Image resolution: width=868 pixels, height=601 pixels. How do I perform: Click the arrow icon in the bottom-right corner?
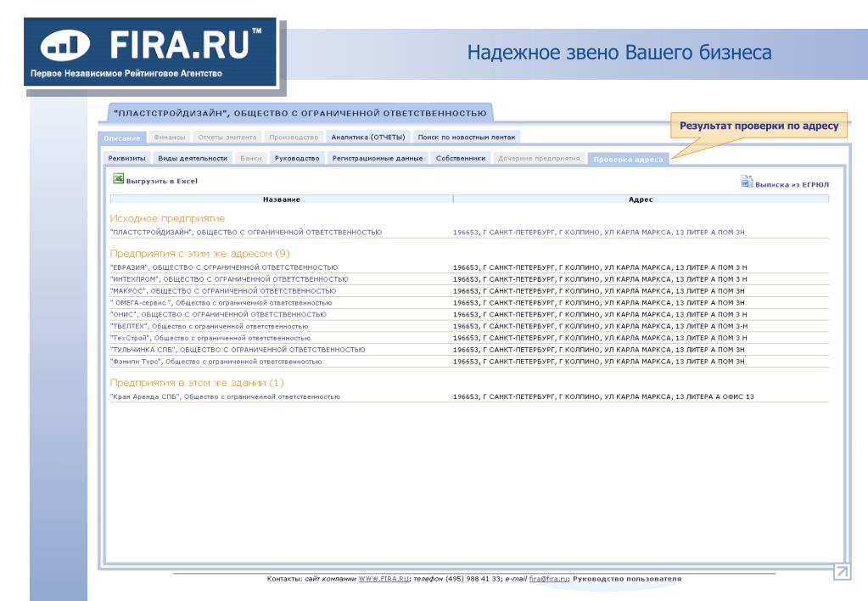(842, 571)
